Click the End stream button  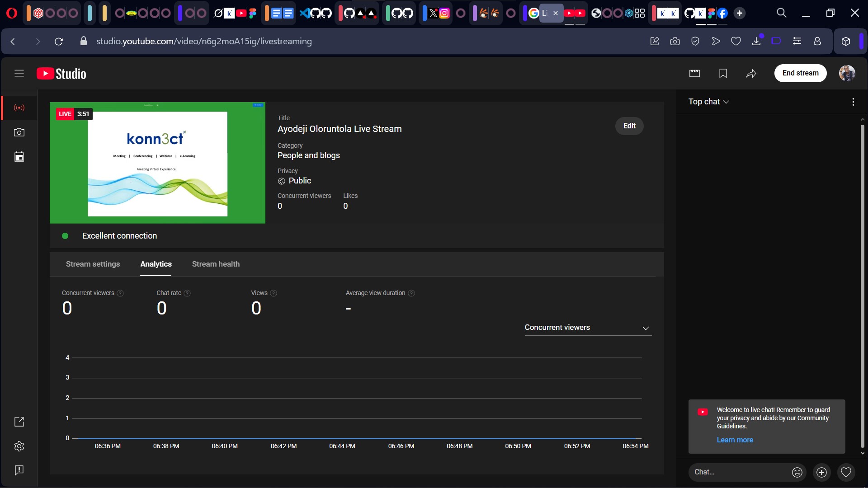(x=800, y=73)
